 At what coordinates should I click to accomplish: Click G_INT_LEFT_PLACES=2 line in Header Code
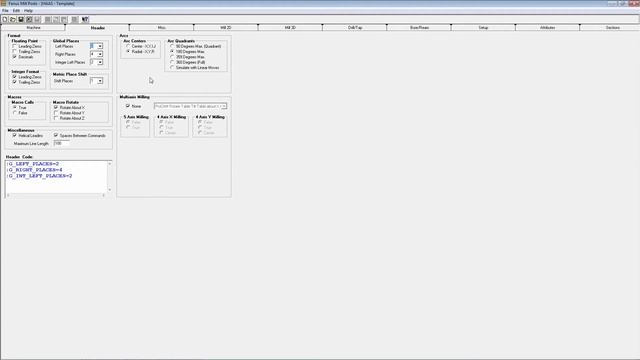pyautogui.click(x=40, y=176)
